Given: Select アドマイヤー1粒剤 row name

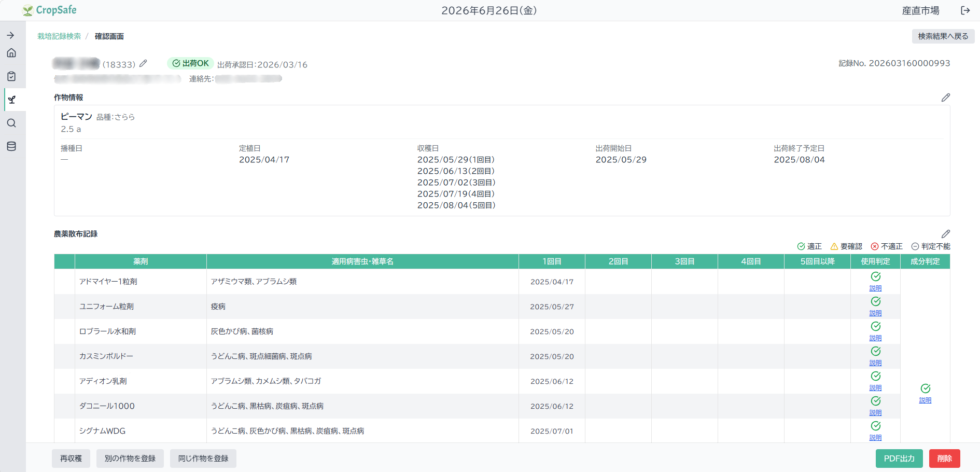Looking at the screenshot, I should (x=108, y=282).
